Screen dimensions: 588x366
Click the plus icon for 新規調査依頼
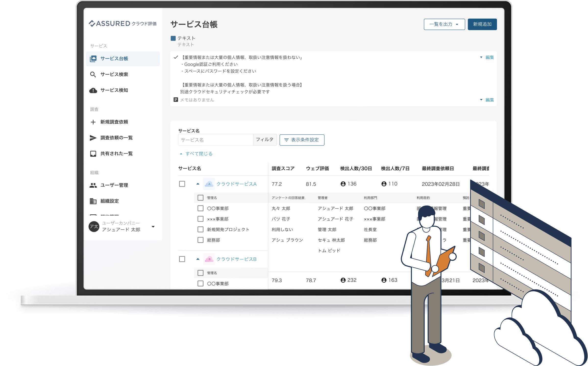pyautogui.click(x=93, y=122)
